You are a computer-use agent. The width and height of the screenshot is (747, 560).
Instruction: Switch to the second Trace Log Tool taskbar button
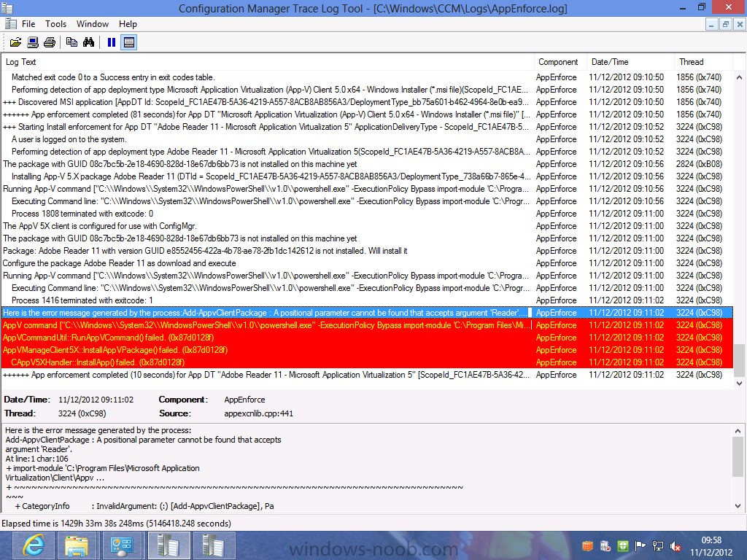point(212,545)
